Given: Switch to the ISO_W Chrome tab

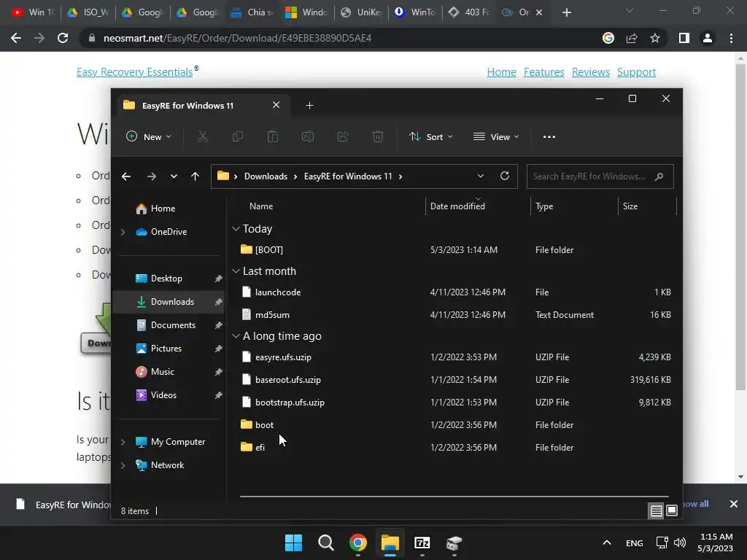Looking at the screenshot, I should (x=88, y=12).
